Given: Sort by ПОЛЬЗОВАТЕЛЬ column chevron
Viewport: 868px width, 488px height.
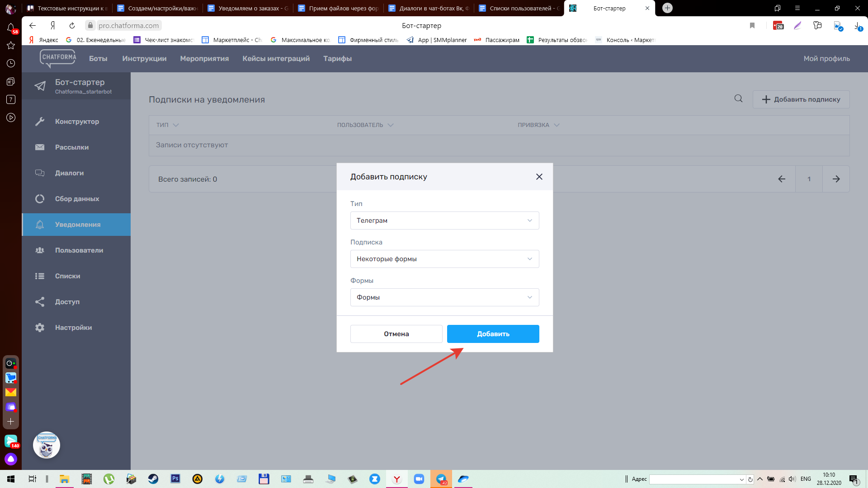Looking at the screenshot, I should click(x=391, y=125).
